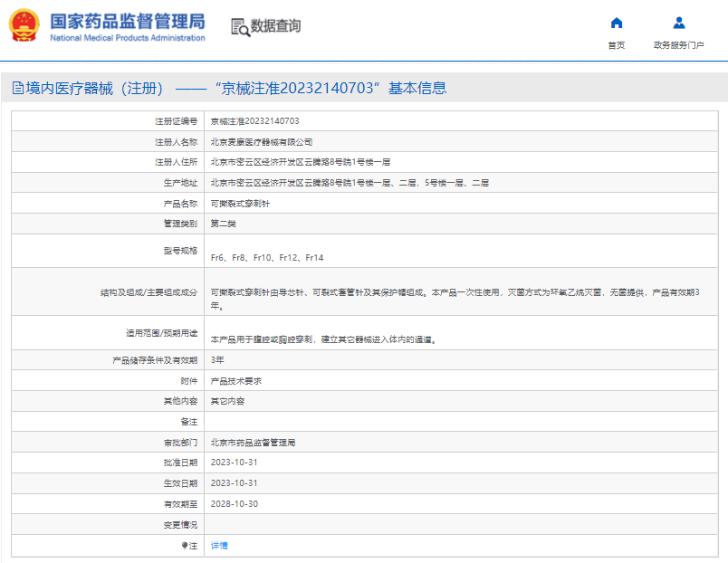Click the 有效期至 row label
Screen dimensions: 728x563
pyautogui.click(x=180, y=504)
